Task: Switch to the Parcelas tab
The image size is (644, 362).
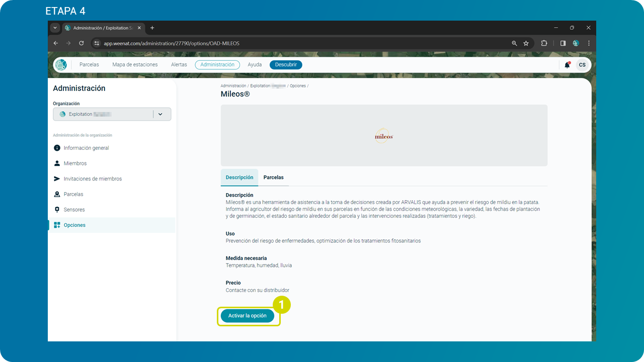Action: (x=274, y=177)
